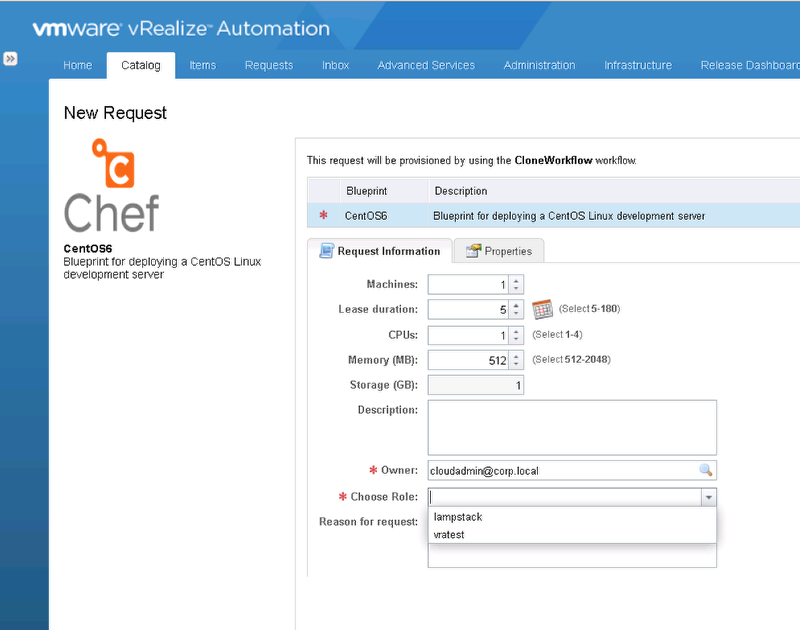The image size is (800, 630).
Task: Open the Request Information tab
Action: coord(380,251)
